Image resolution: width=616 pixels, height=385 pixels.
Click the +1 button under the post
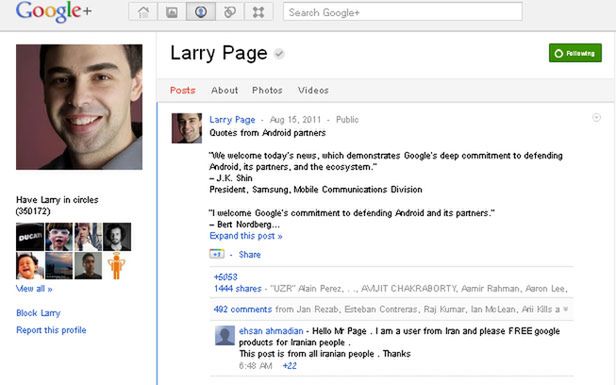(217, 254)
